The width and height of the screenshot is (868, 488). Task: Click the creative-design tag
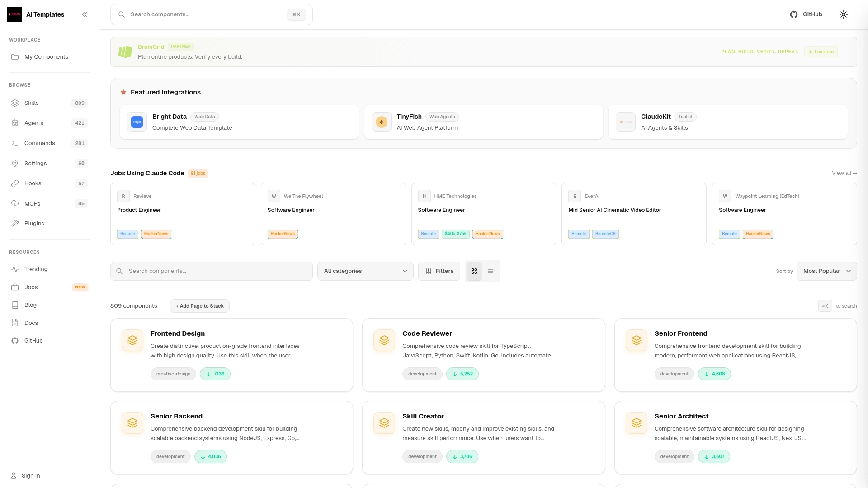173,374
